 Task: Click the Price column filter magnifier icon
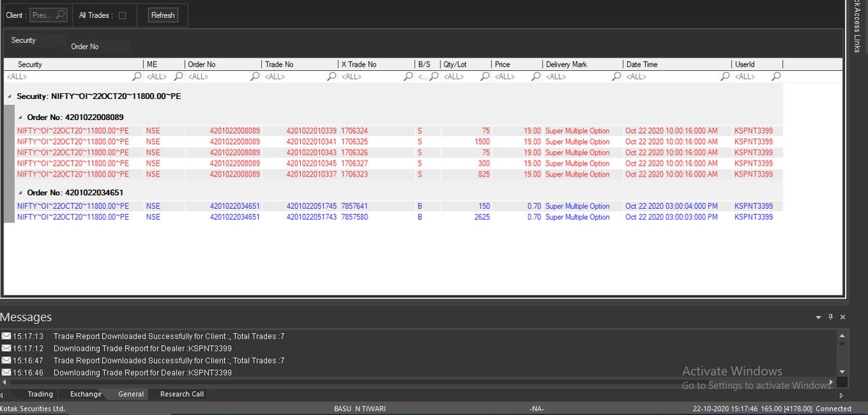click(536, 77)
